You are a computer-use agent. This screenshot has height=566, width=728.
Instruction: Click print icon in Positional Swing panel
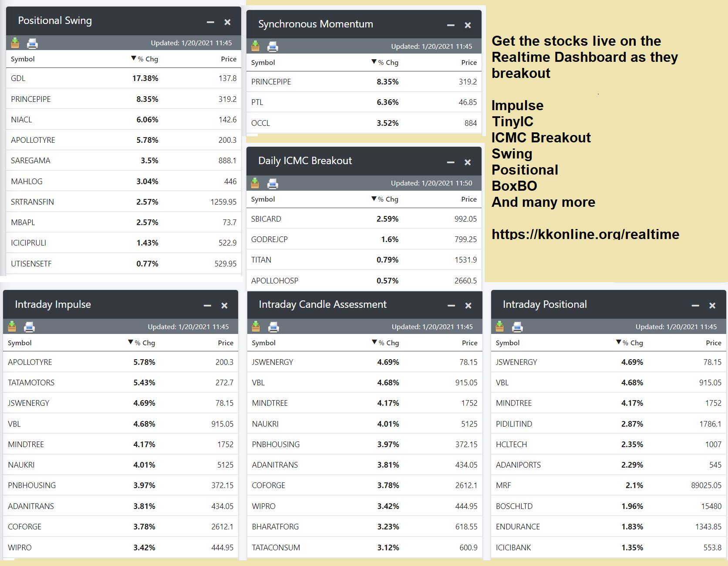(32, 43)
